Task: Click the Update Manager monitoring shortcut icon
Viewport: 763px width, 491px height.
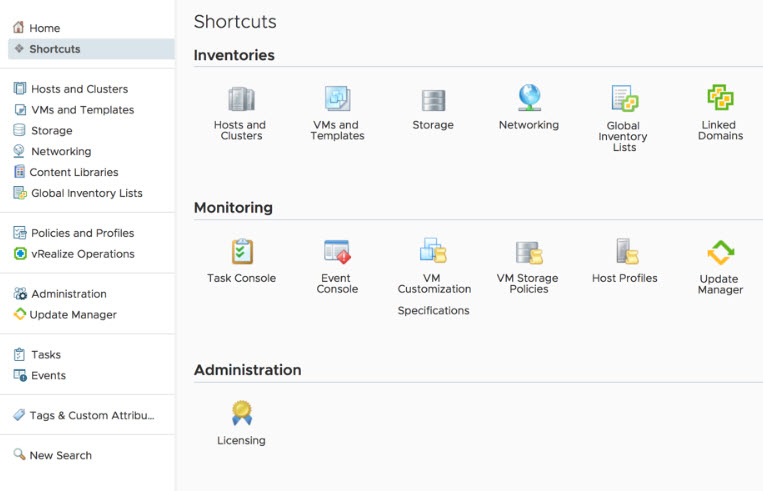Action: (x=720, y=253)
